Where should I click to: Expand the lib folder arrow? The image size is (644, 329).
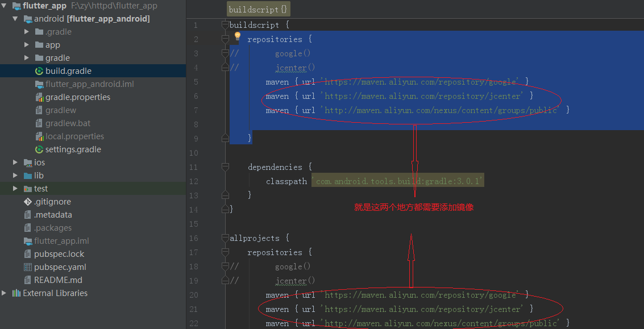(x=15, y=176)
